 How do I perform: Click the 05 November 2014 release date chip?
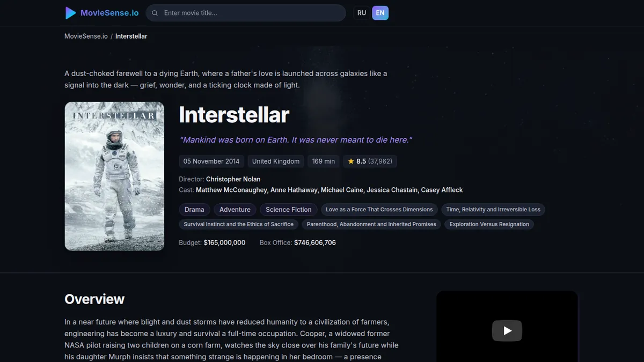click(x=211, y=161)
